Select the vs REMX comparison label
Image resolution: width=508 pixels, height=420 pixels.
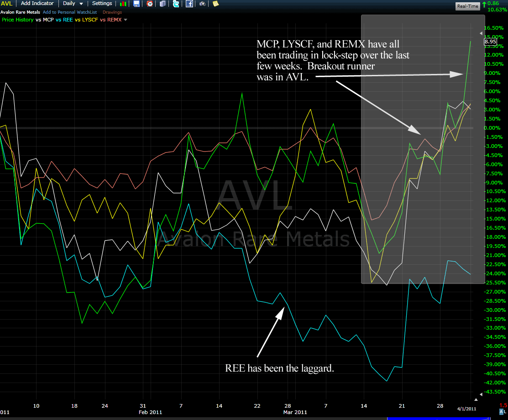tap(111, 20)
